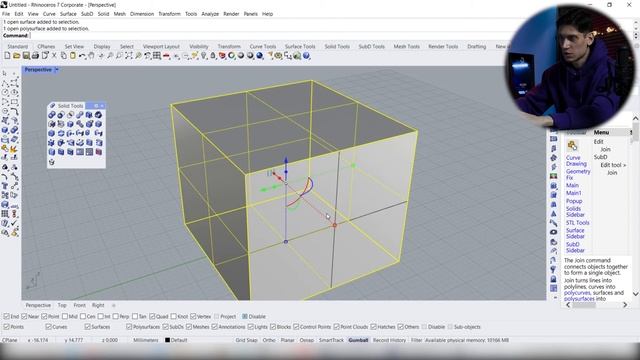Click the blue Render sphere icon

point(259,56)
